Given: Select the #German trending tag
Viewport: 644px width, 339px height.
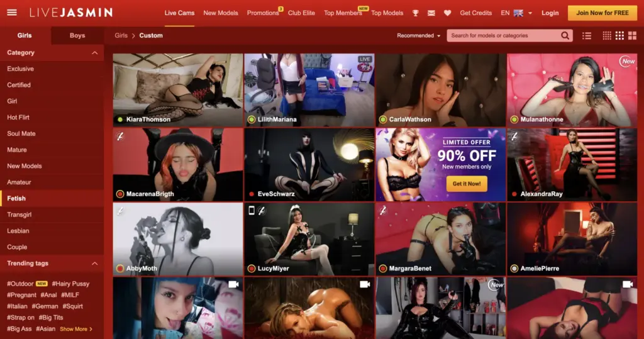Looking at the screenshot, I should pos(45,306).
